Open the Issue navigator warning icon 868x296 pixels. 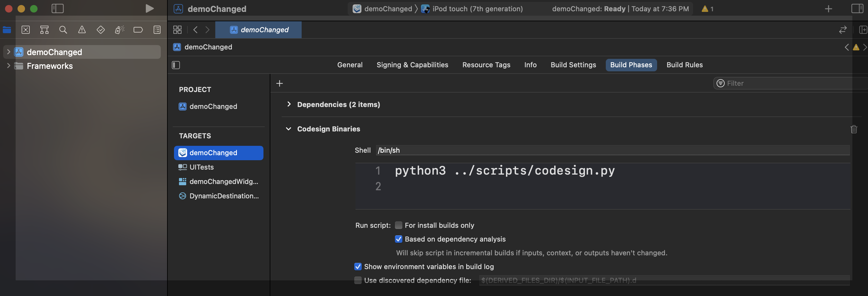tap(82, 30)
